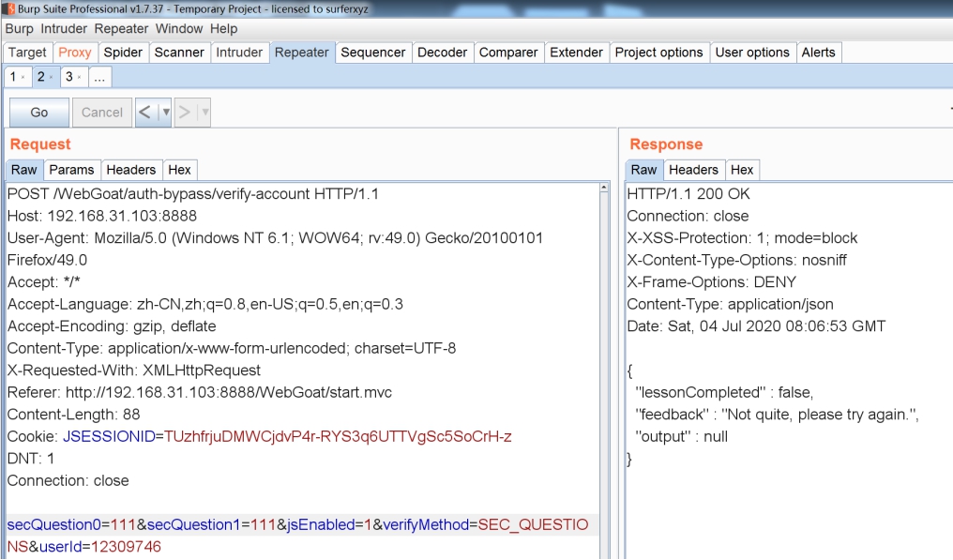Open the Intruder menu in menu bar
The width and height of the screenshot is (953, 560).
click(x=64, y=29)
